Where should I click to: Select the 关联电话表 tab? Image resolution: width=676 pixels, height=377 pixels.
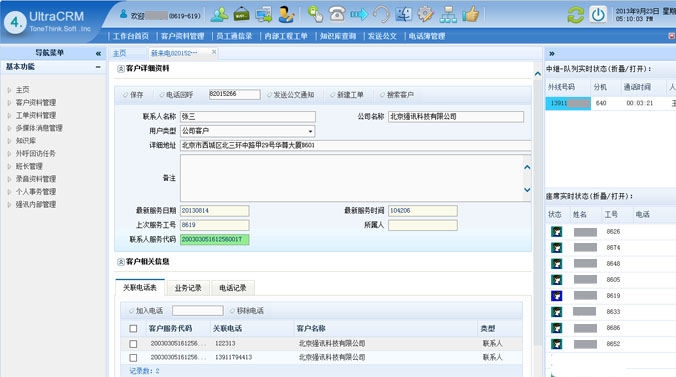click(x=140, y=287)
